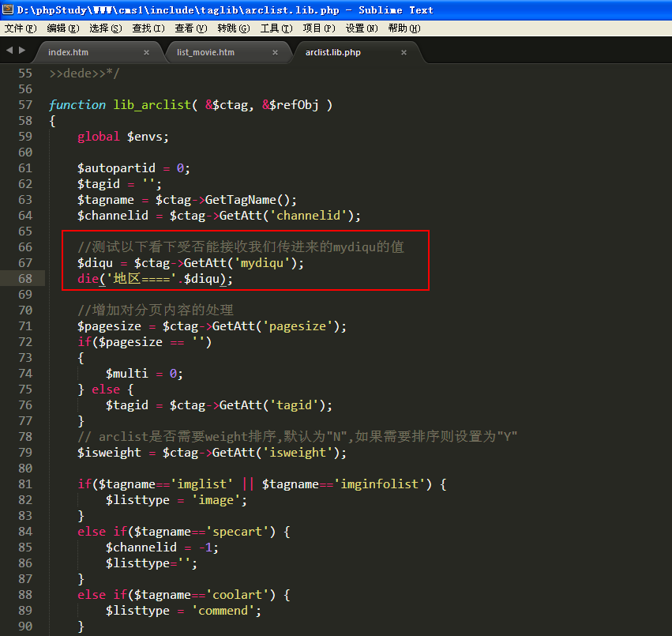Click the mydiqu comment on line 66
672x636 pixels.
pyautogui.click(x=240, y=247)
